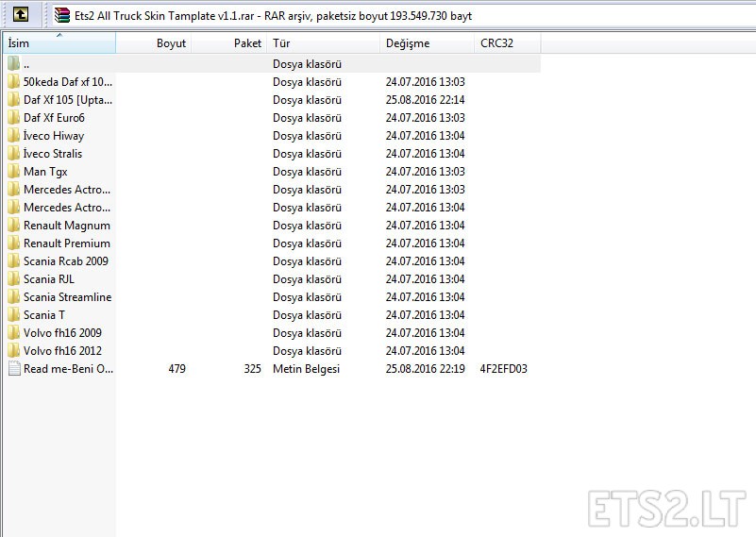Sort by the Boyut column header
Viewport: 756px width, 537px height.
point(154,42)
